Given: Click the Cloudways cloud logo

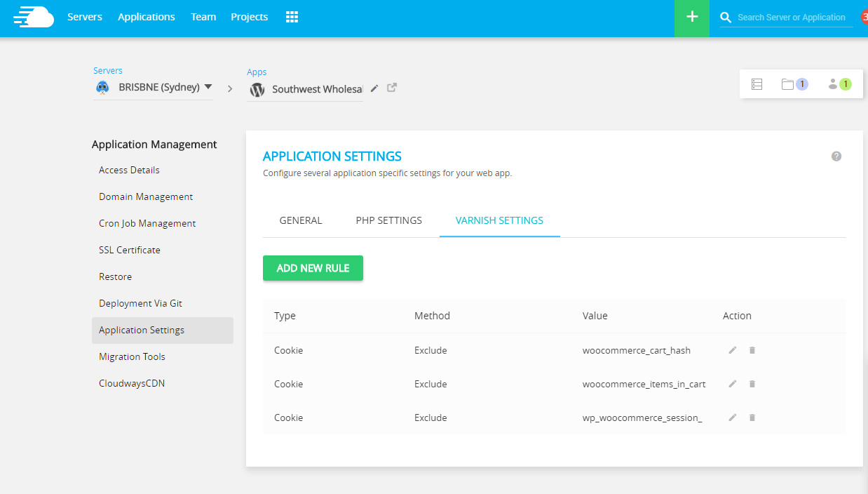Looking at the screenshot, I should click(x=34, y=17).
